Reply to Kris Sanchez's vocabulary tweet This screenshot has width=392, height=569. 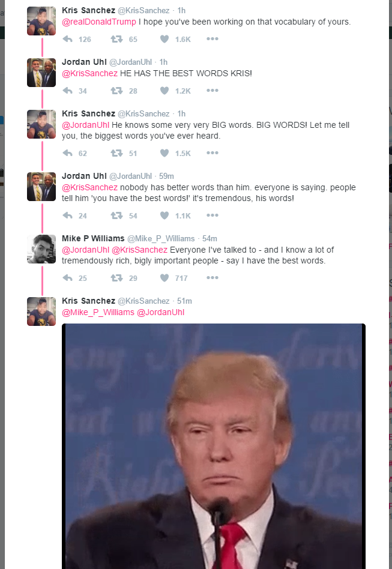click(x=67, y=39)
